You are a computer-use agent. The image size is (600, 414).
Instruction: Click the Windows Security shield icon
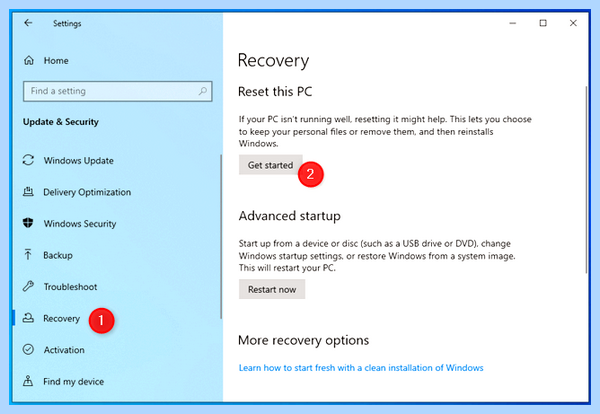[28, 223]
